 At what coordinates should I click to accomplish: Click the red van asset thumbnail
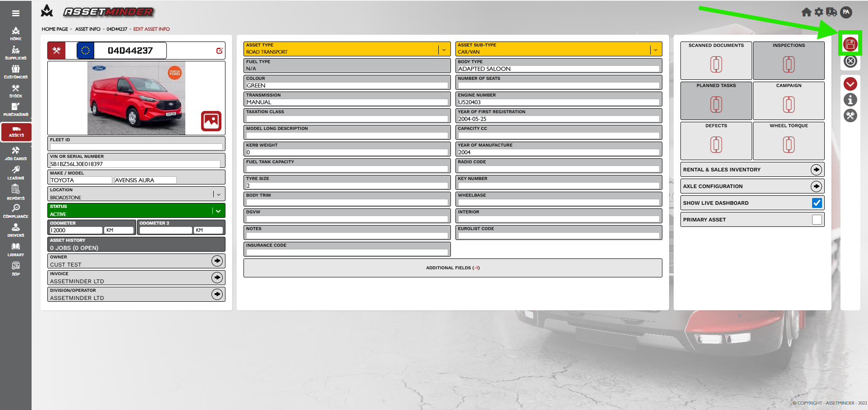tap(136, 98)
